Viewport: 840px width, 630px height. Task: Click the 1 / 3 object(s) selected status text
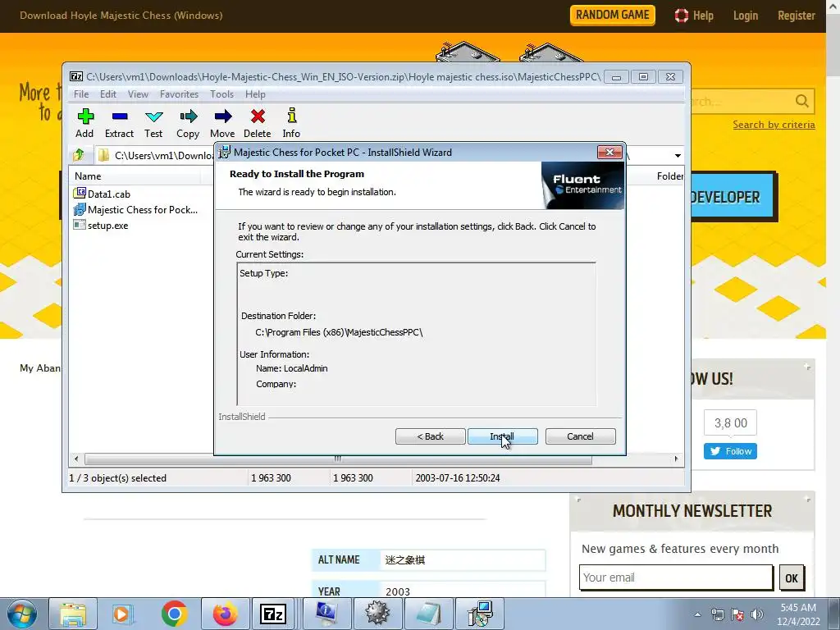point(118,478)
